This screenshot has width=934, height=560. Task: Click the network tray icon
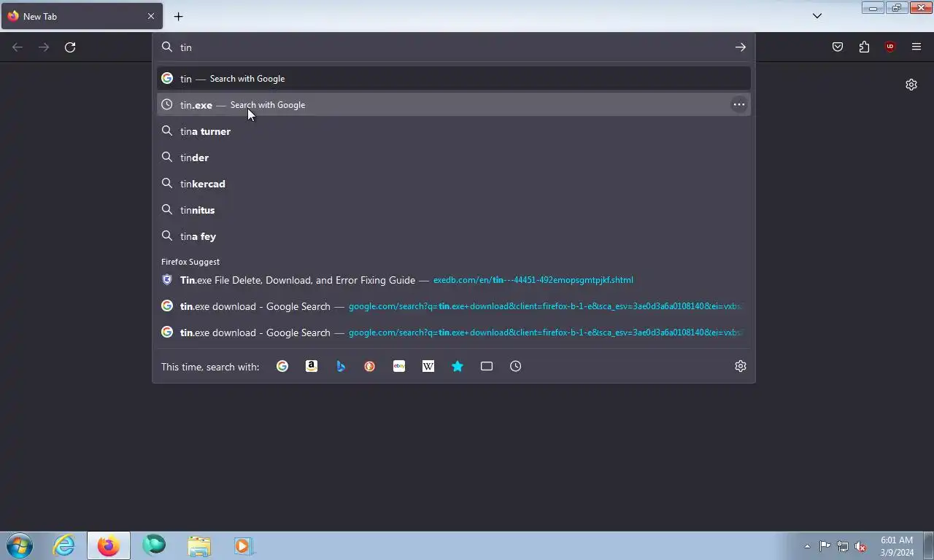tap(843, 546)
